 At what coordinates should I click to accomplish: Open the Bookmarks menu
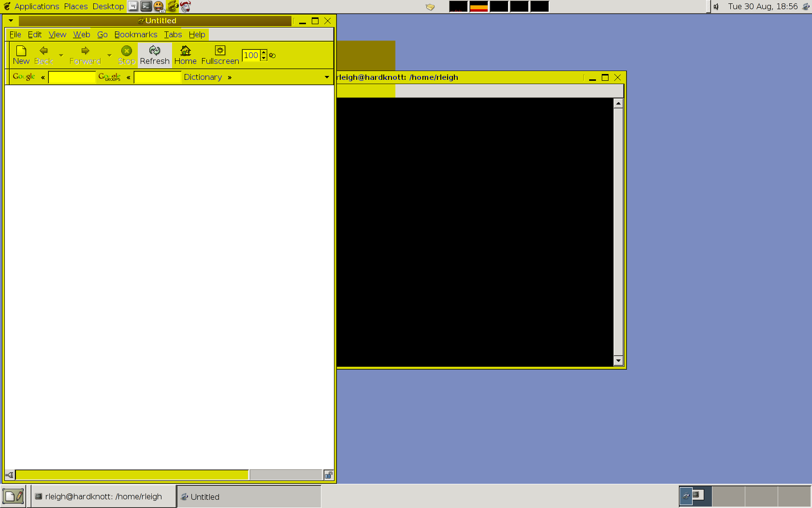tap(135, 34)
